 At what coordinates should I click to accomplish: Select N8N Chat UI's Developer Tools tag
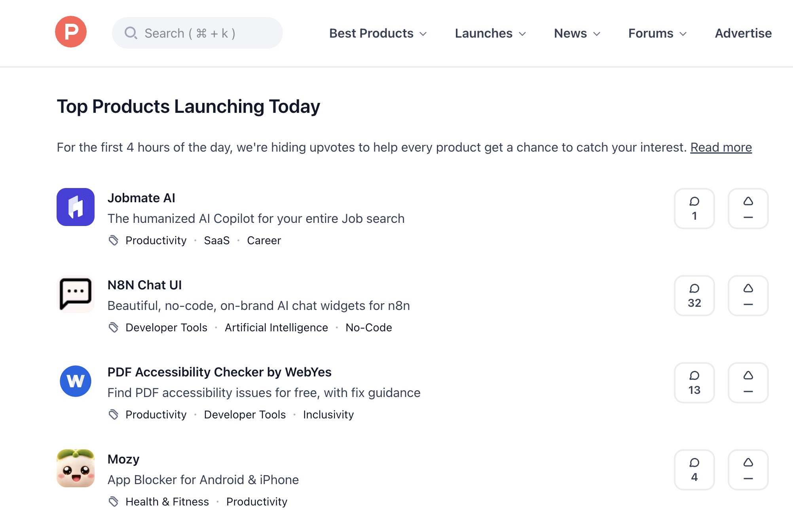pos(166,327)
